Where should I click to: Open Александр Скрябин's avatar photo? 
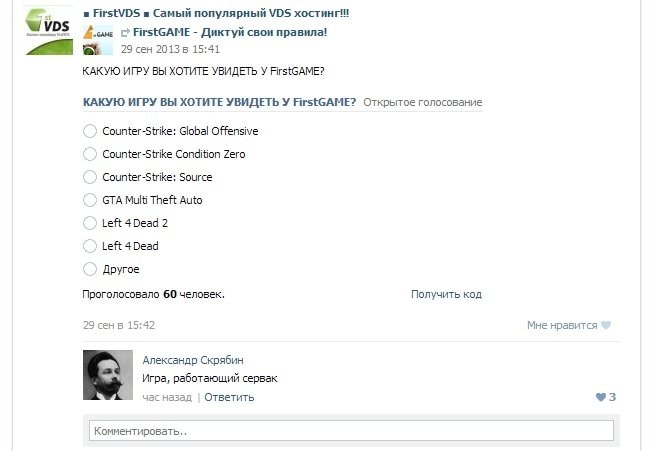pos(108,375)
